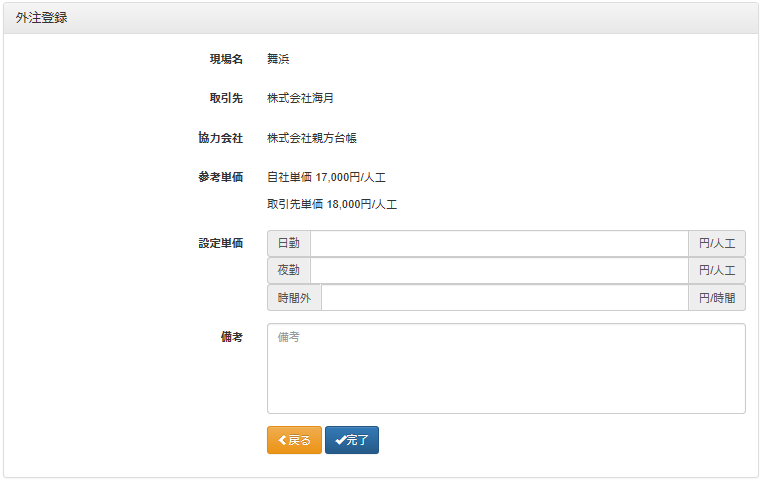Image resolution: width=760 pixels, height=480 pixels.
Task: Click the 完了 complete button
Action: [x=352, y=440]
